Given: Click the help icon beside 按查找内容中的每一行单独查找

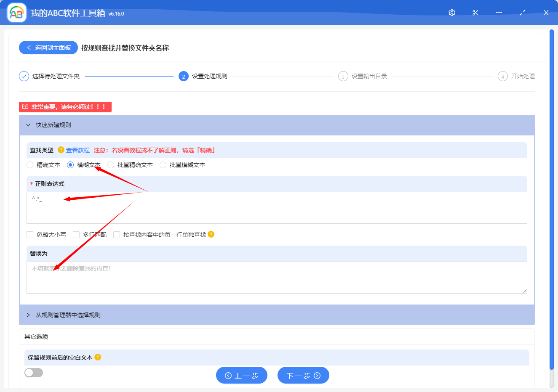Looking at the screenshot, I should pyautogui.click(x=211, y=234).
